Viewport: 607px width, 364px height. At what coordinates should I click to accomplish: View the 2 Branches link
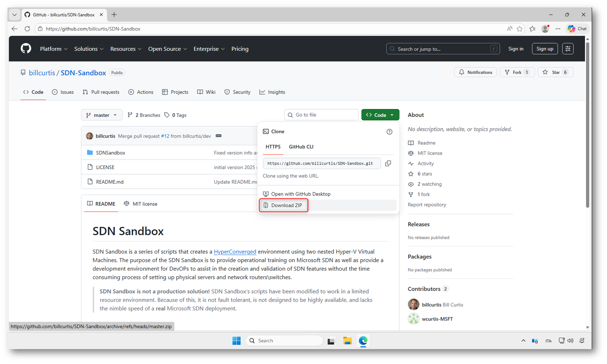tap(144, 115)
